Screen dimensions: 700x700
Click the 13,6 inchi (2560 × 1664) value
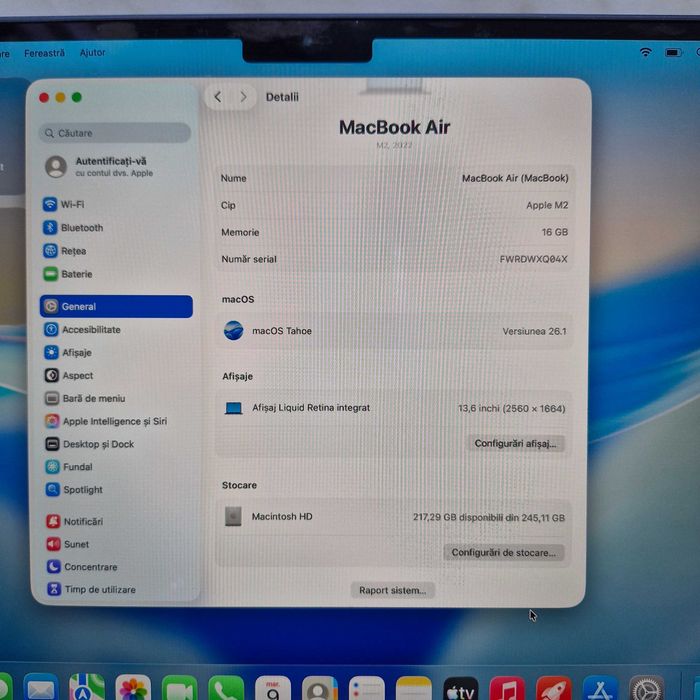[512, 408]
